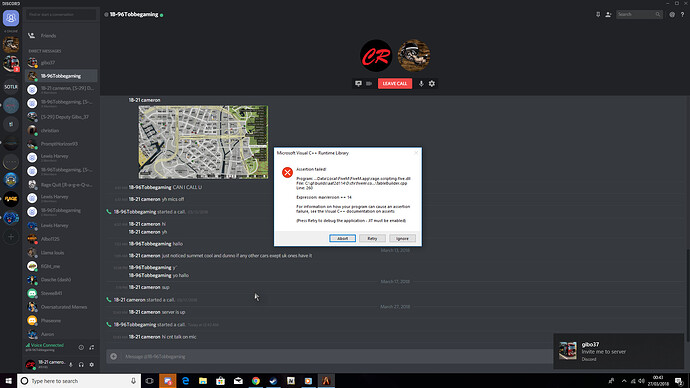Close the Microsoft Visual C++ Runtime dialog
Image resolution: width=690 pixels, height=388 pixels.
pyautogui.click(x=416, y=153)
